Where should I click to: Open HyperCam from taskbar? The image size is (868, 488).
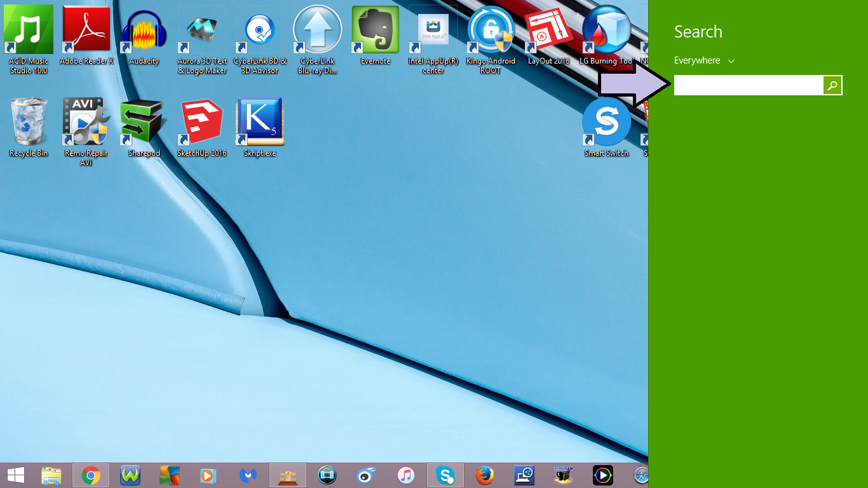564,475
